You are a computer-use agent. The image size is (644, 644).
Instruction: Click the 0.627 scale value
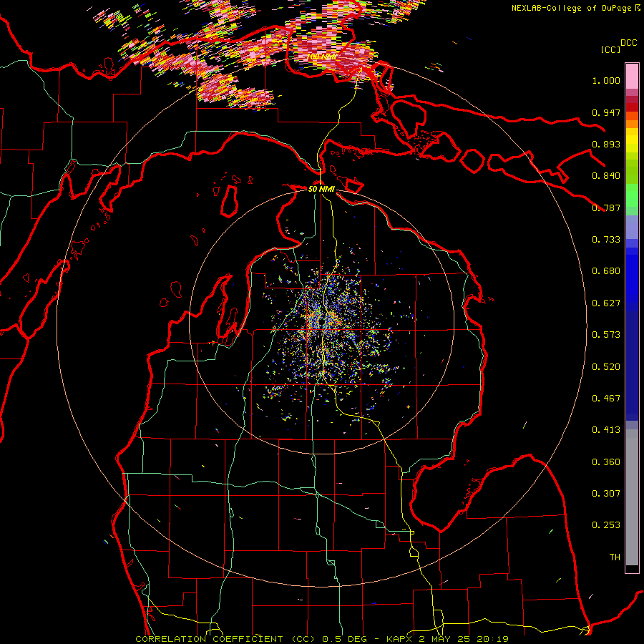[606, 303]
